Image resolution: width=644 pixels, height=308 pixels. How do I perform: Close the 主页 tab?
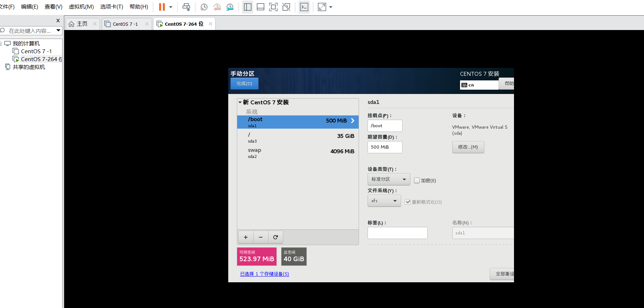[95, 24]
